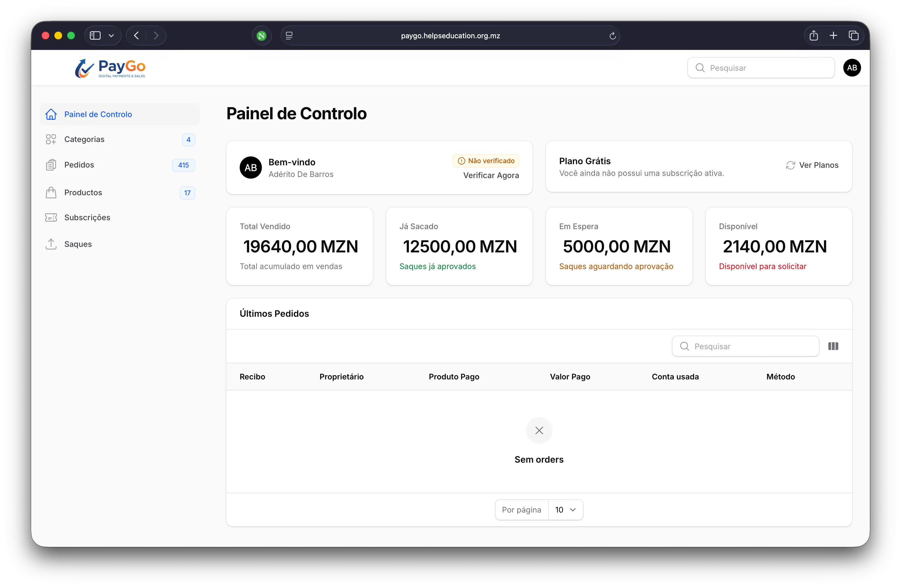Select Saques in the sidebar
This screenshot has width=901, height=588.
click(x=78, y=244)
